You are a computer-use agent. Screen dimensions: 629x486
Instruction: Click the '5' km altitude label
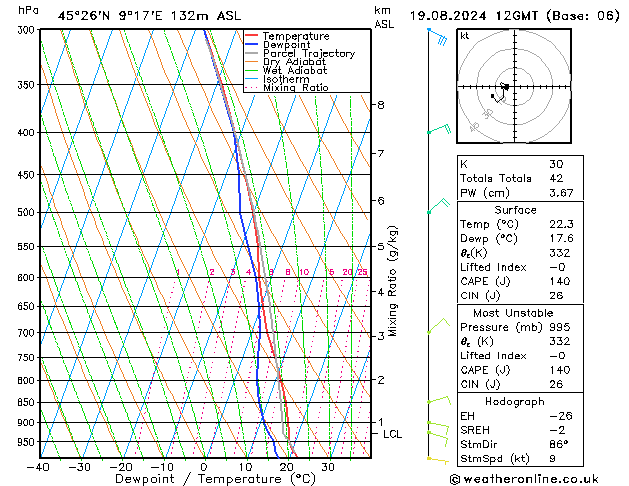[x=381, y=247]
